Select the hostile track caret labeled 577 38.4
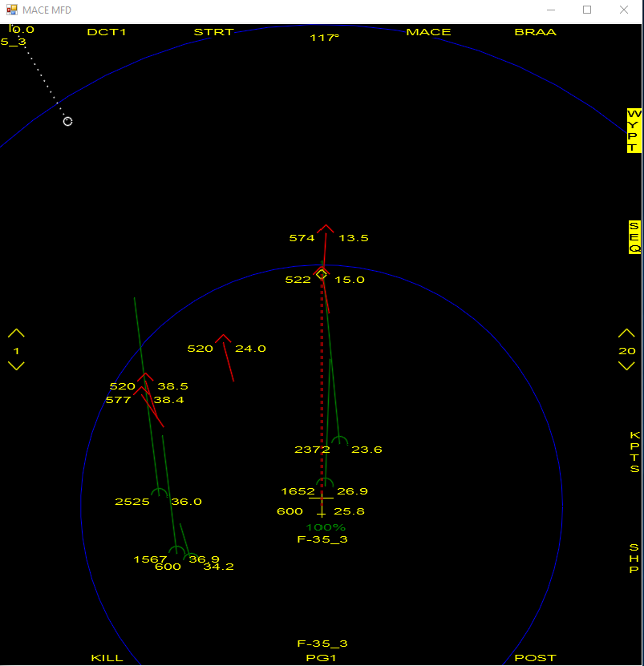644x666 pixels. (x=141, y=390)
